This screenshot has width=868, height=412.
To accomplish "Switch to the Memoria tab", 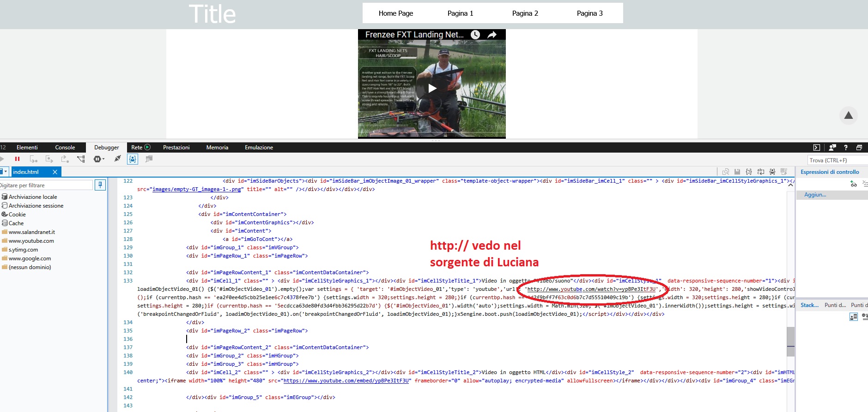I will 217,148.
